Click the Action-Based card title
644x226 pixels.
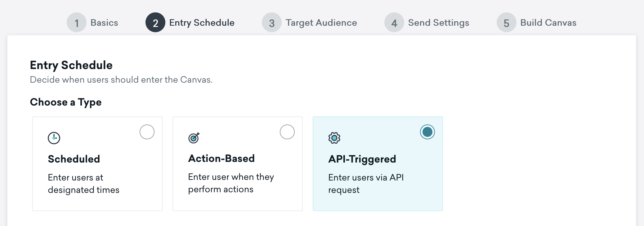[x=221, y=159]
